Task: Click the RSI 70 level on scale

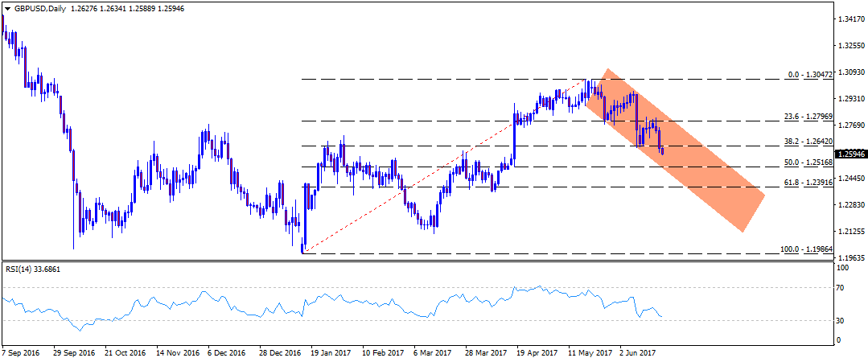Action: [x=841, y=286]
